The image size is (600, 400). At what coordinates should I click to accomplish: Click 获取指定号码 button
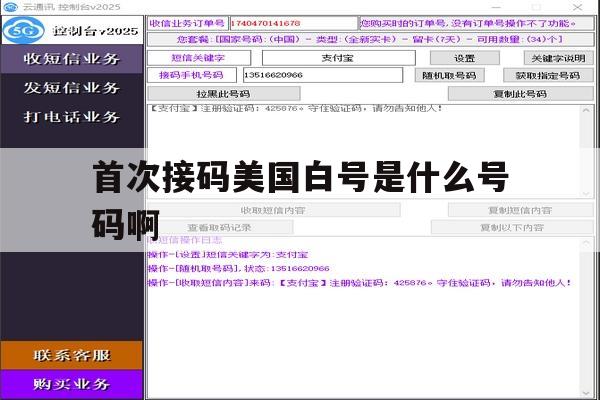pos(548,75)
